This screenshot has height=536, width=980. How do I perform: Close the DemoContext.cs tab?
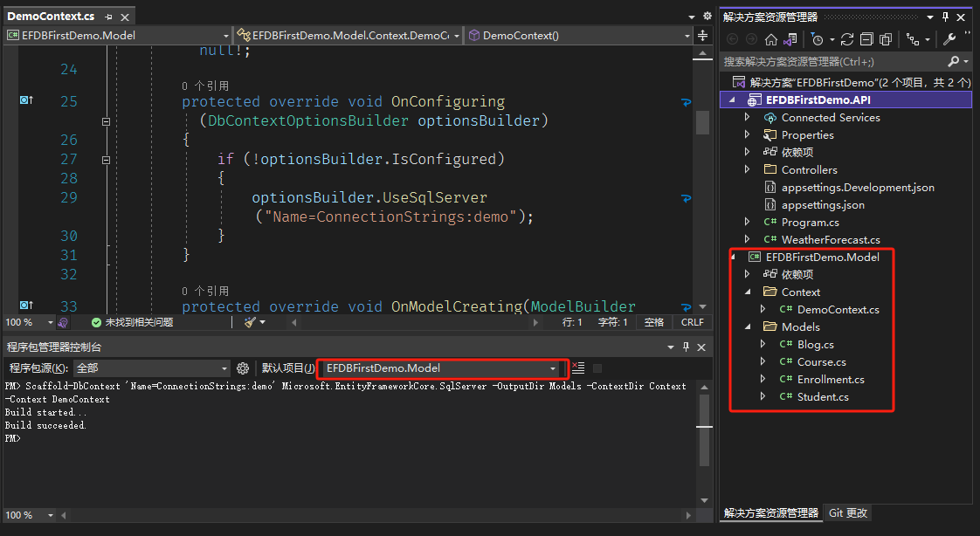click(125, 17)
